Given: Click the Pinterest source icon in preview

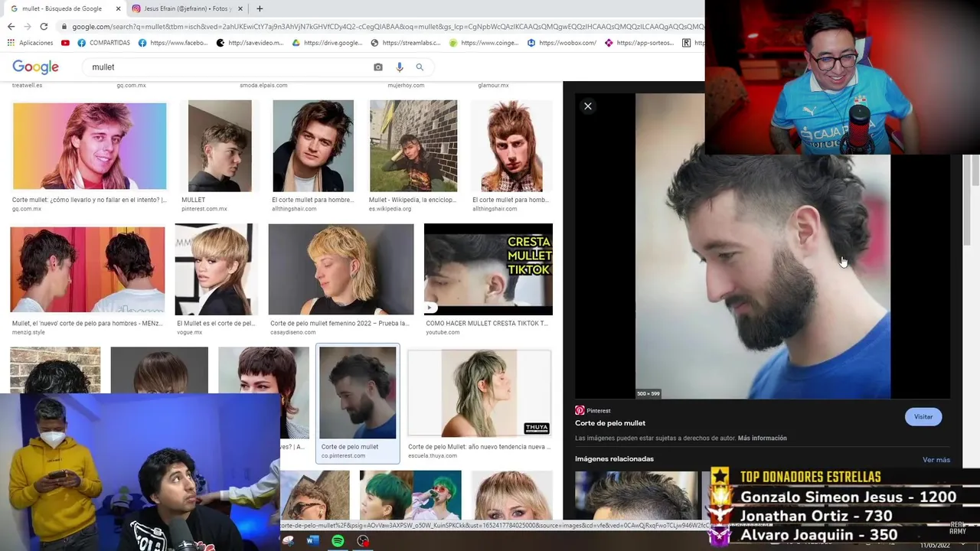Looking at the screenshot, I should tap(580, 411).
